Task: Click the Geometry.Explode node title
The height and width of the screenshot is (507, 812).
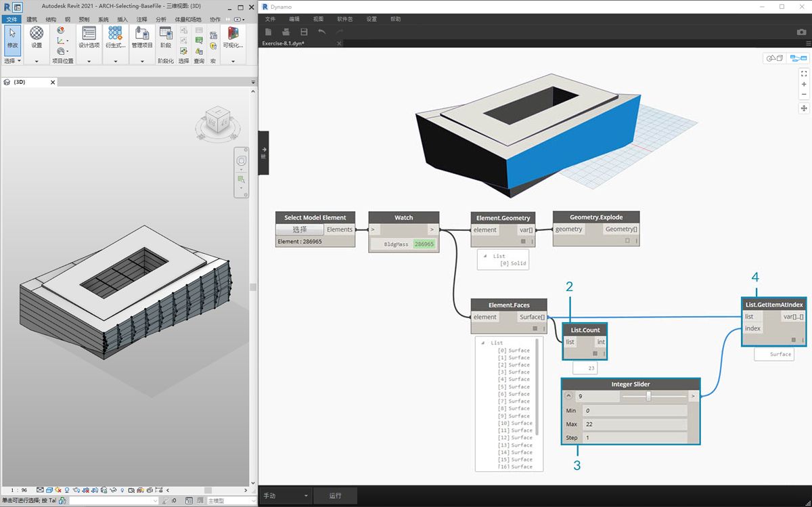Action: tap(595, 217)
